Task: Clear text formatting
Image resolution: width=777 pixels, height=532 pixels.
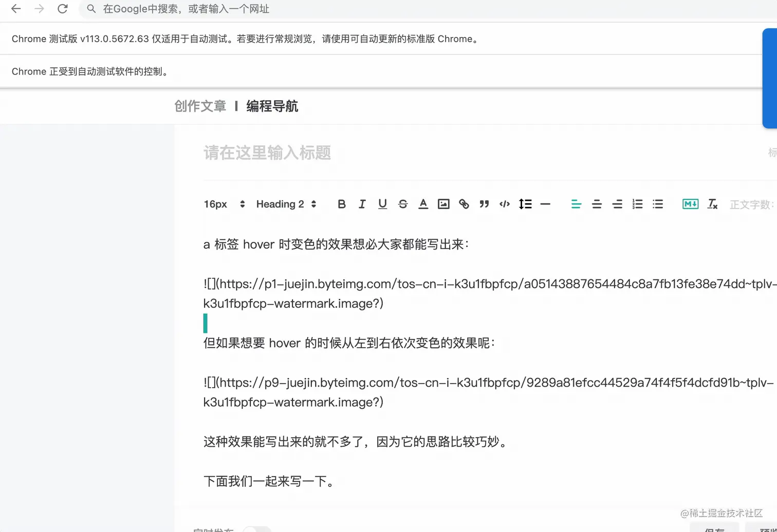Action: click(712, 204)
